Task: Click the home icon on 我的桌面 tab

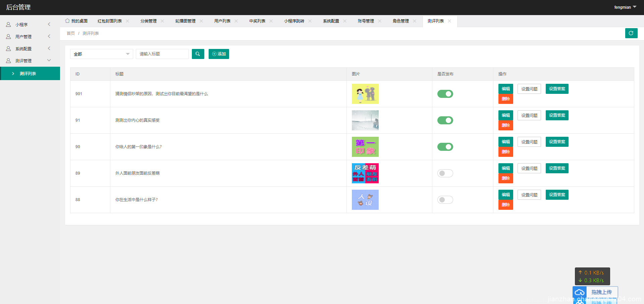Action: point(67,21)
